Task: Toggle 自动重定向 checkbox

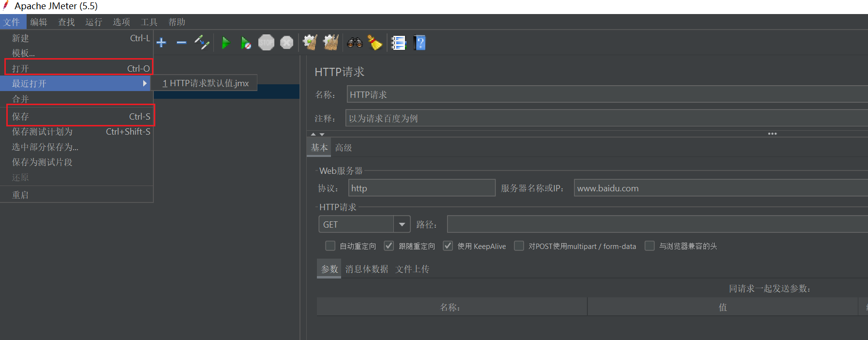Action: click(330, 246)
